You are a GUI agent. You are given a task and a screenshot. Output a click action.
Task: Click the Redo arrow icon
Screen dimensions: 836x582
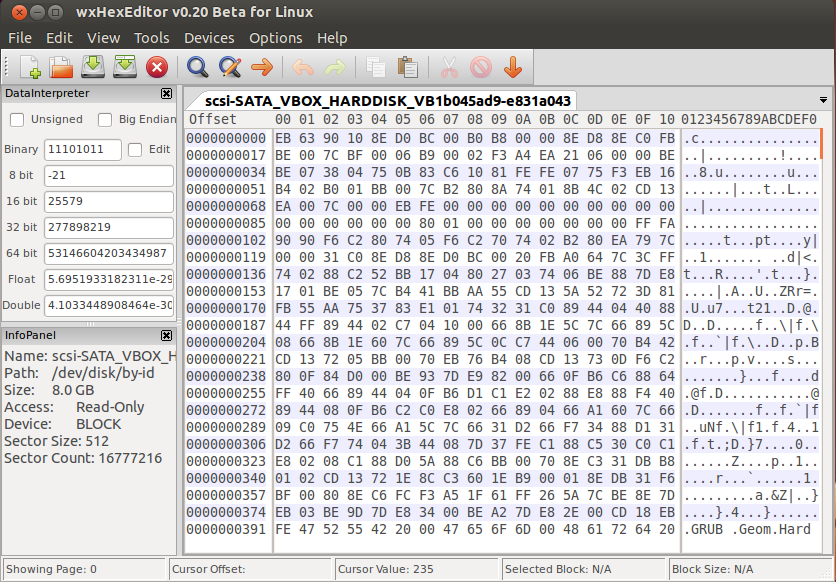click(x=335, y=68)
